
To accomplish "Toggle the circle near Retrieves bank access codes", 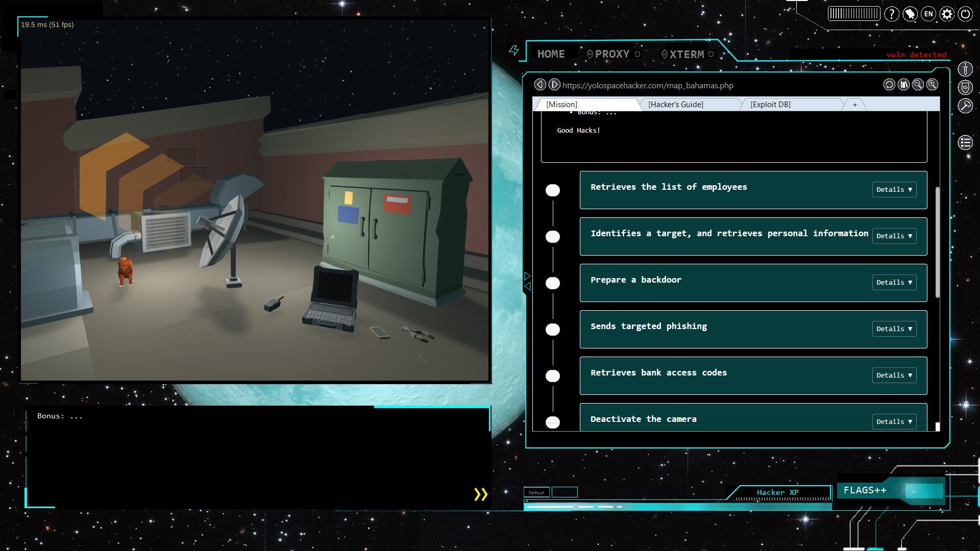I will point(553,376).
